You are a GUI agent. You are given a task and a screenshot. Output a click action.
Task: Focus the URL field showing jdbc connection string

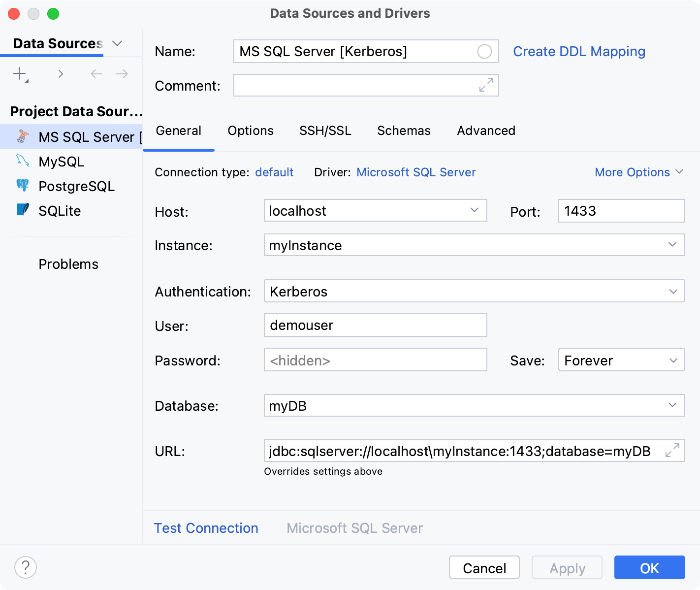click(458, 451)
